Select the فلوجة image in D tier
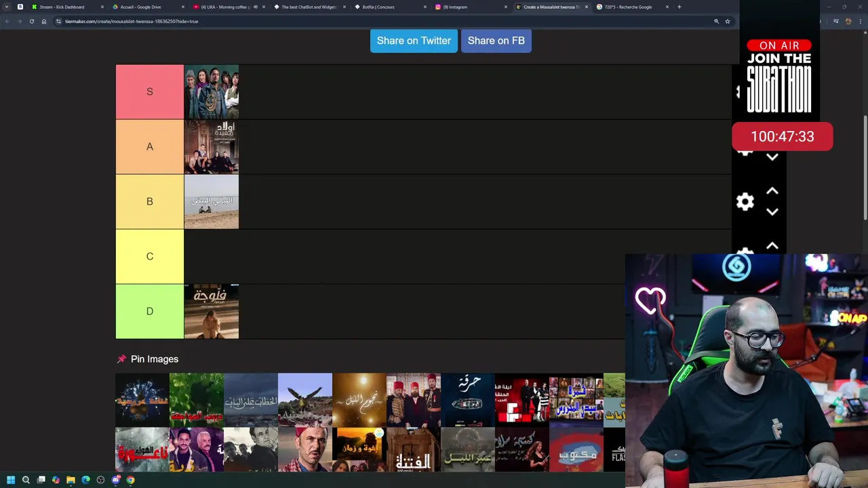The height and width of the screenshot is (488, 868). click(212, 312)
